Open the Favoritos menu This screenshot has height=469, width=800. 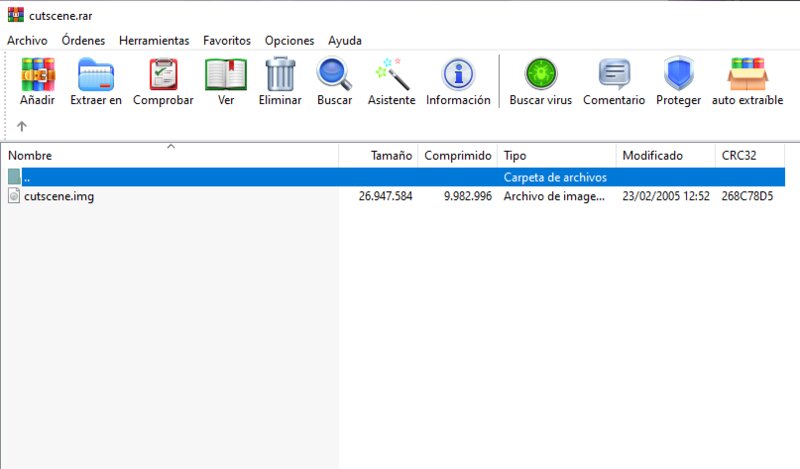click(x=227, y=40)
